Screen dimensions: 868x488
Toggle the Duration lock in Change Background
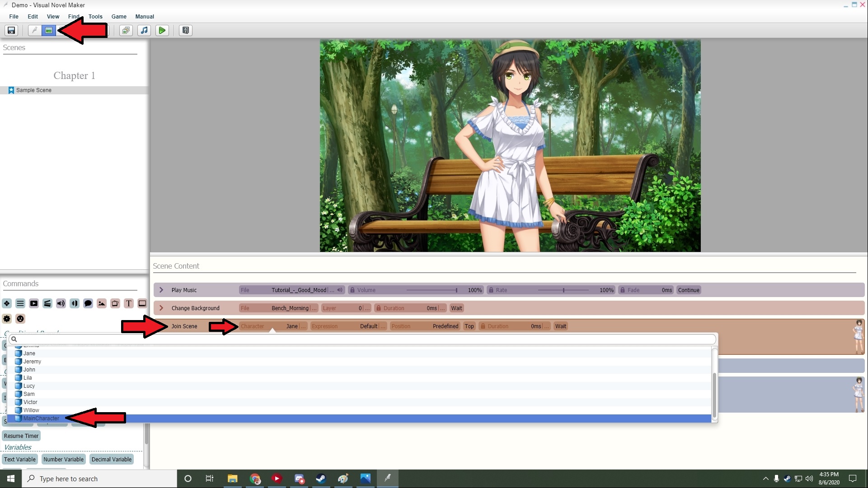pos(379,308)
